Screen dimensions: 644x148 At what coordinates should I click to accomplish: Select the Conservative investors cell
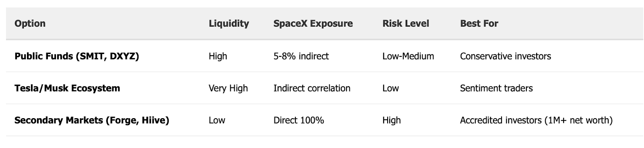506,56
